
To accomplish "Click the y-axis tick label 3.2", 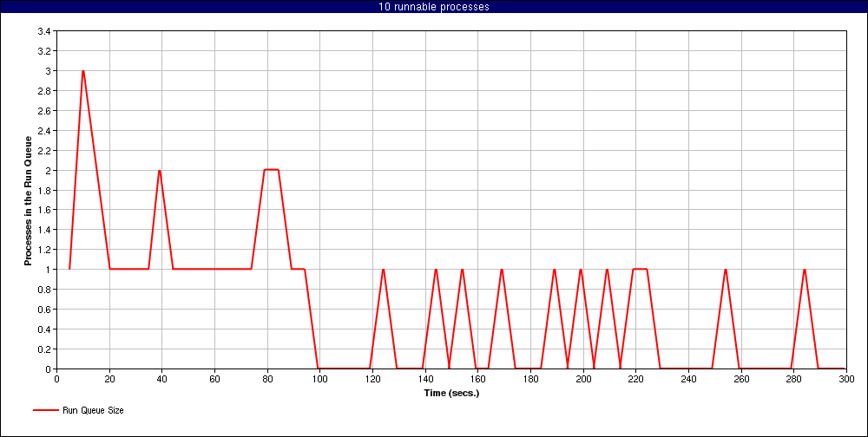I will coord(44,51).
